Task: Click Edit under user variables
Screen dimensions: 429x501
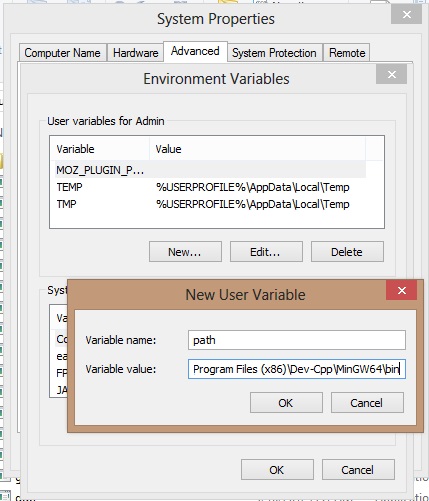Action: tap(266, 252)
